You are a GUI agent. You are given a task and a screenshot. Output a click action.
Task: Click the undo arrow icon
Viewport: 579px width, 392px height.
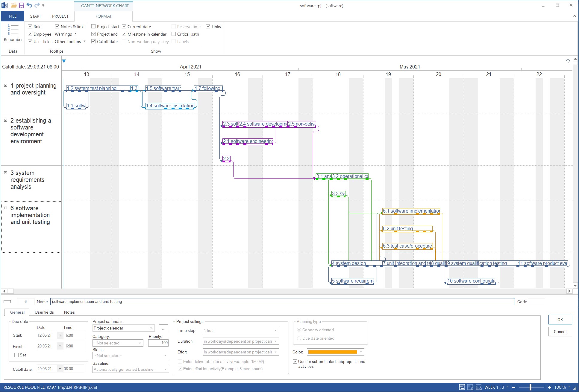click(x=29, y=5)
